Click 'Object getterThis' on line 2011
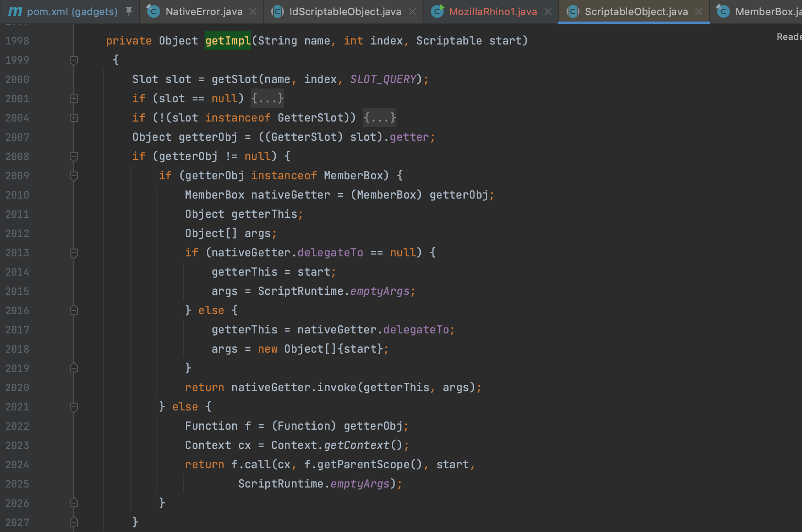 (x=241, y=214)
